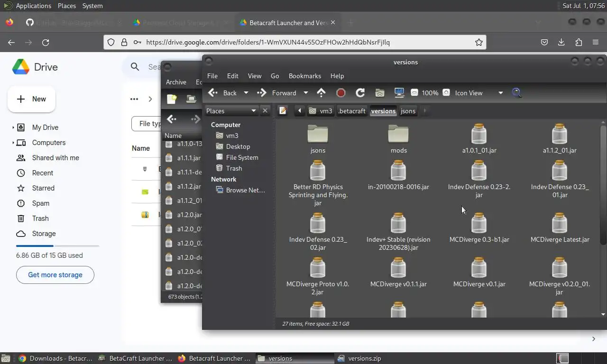The width and height of the screenshot is (607, 364).
Task: Open the Edit menu in versions window
Action: point(233,76)
